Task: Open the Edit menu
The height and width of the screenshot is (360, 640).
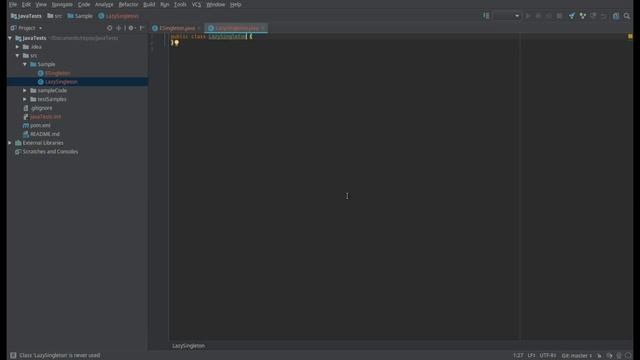Action: click(26, 4)
